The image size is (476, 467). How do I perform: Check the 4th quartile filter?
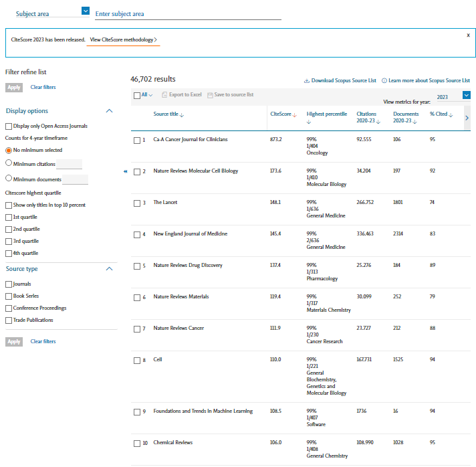point(9,254)
